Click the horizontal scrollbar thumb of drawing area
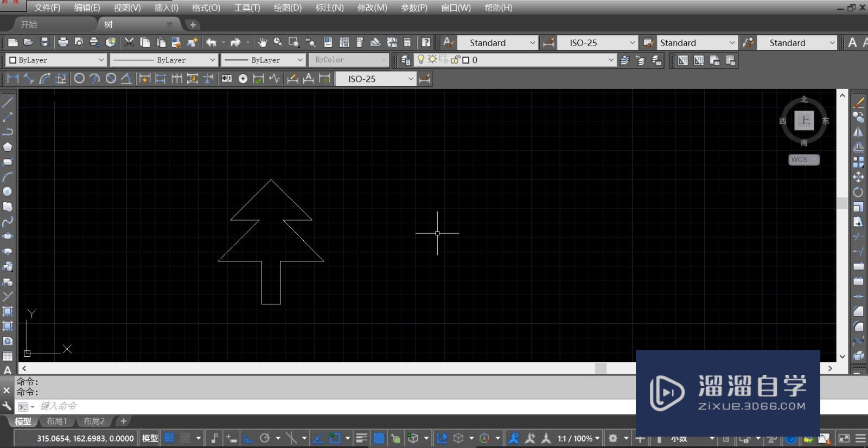 click(601, 368)
